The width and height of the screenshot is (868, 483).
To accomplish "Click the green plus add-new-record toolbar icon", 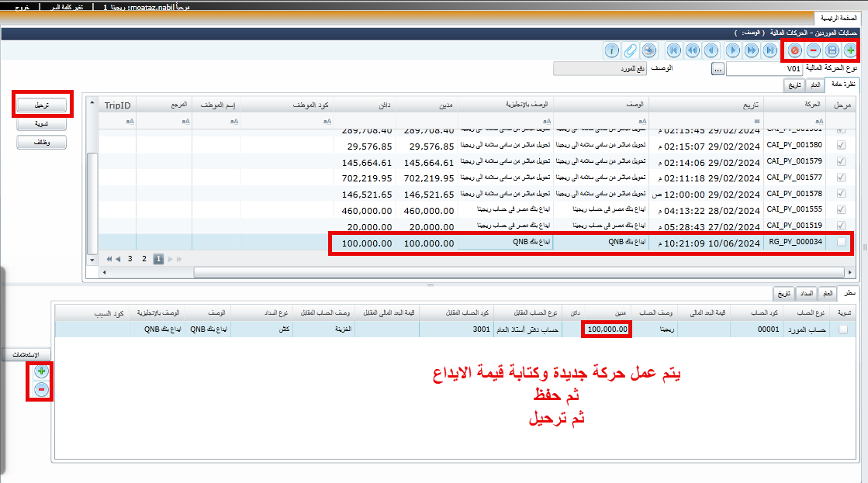I will [851, 50].
